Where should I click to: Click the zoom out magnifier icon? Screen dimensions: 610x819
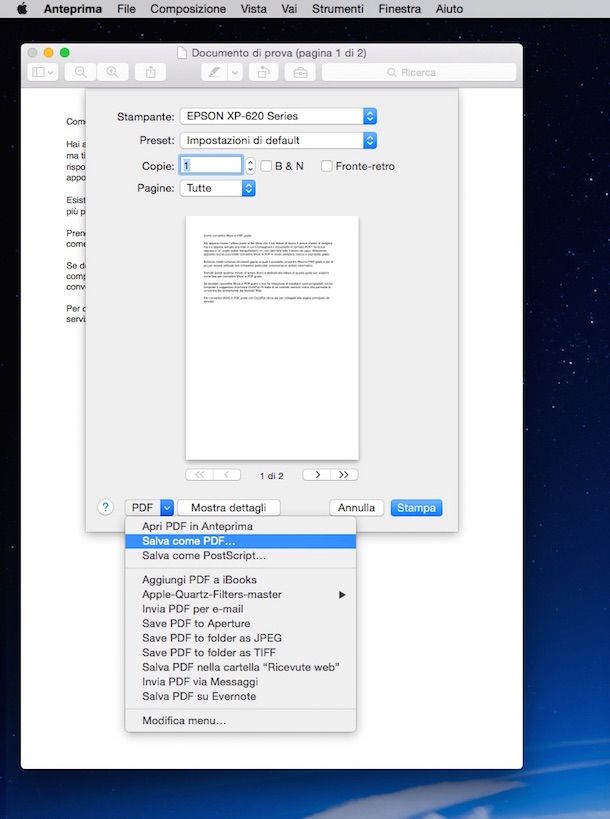pyautogui.click(x=81, y=72)
